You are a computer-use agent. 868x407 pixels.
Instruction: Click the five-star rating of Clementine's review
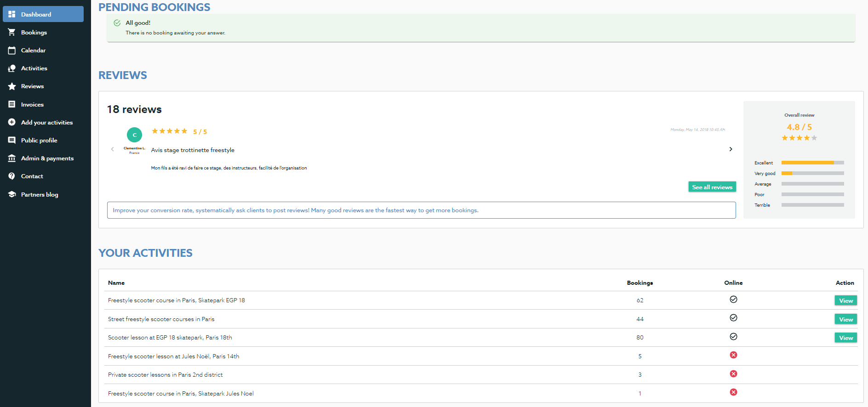(170, 131)
